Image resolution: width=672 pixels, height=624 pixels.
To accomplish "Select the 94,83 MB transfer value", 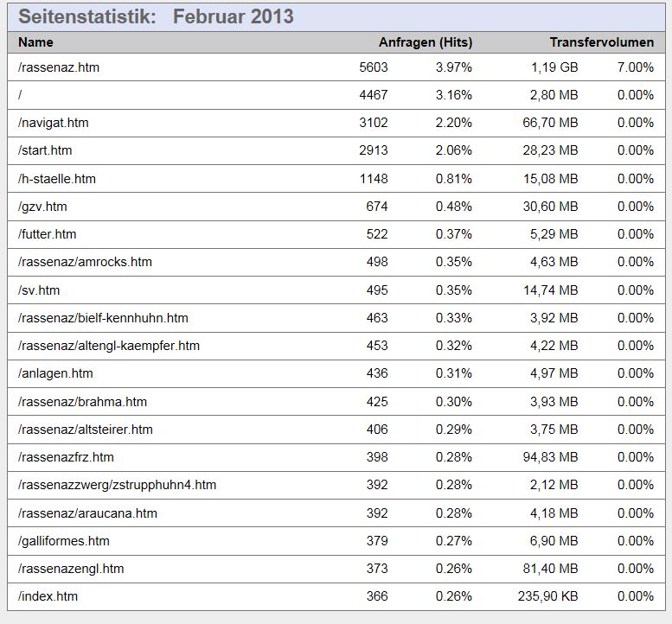I will [x=550, y=457].
